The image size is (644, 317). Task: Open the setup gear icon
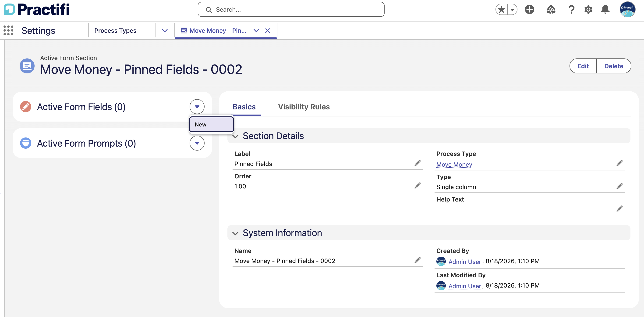point(588,10)
